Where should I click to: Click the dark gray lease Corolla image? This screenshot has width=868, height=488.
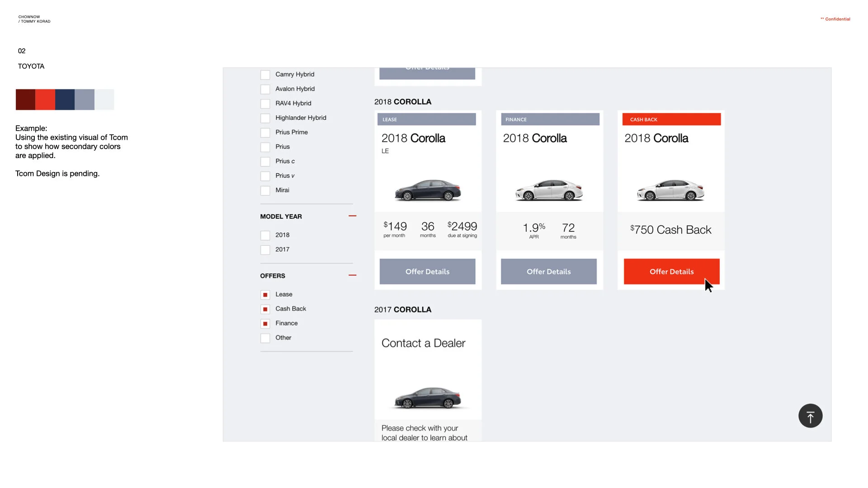coord(428,190)
